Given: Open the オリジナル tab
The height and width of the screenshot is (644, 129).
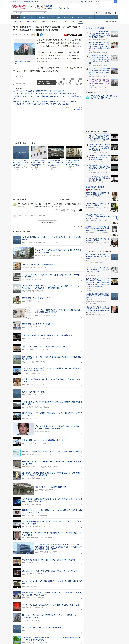Looking at the screenshot, I should [x=56, y=17].
